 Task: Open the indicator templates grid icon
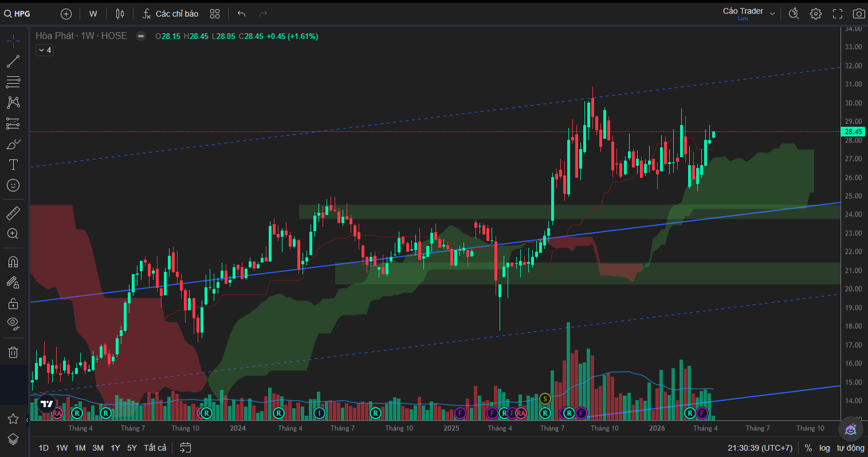click(x=215, y=14)
